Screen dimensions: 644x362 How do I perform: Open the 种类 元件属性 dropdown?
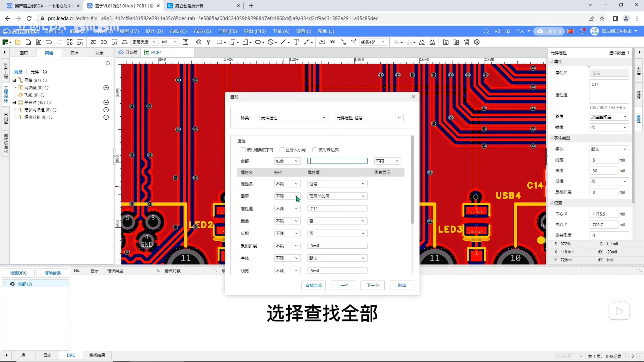pos(293,118)
